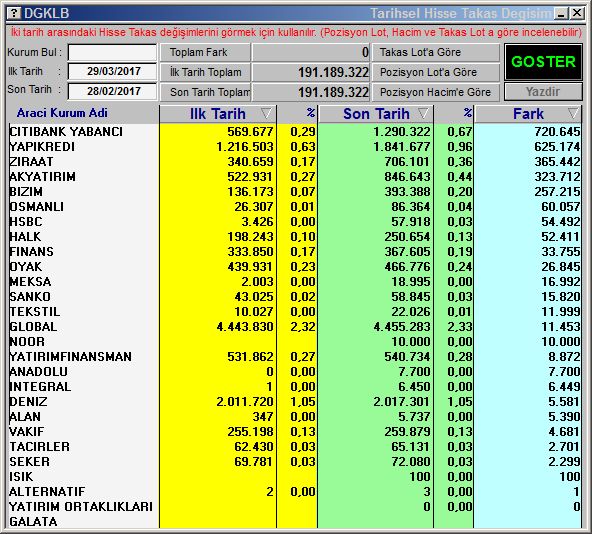Close the DGKLB window

577,14
